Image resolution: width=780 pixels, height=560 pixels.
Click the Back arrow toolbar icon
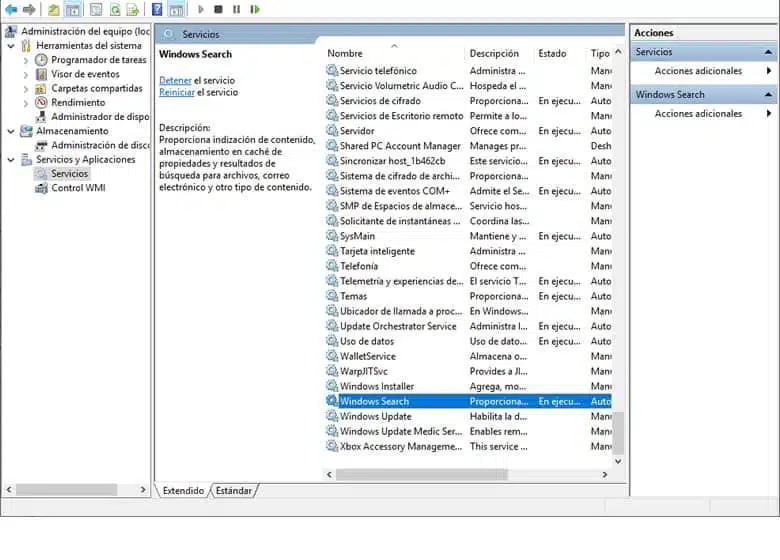[11, 9]
